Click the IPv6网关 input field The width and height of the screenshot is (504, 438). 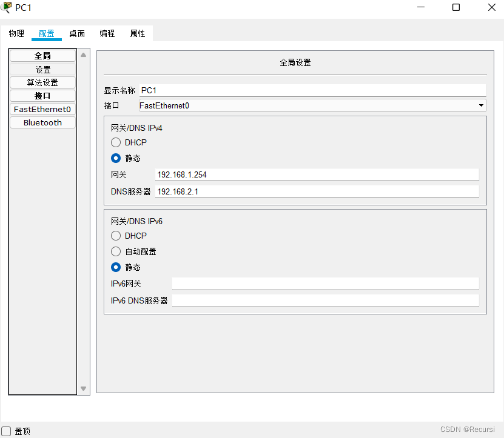(325, 284)
